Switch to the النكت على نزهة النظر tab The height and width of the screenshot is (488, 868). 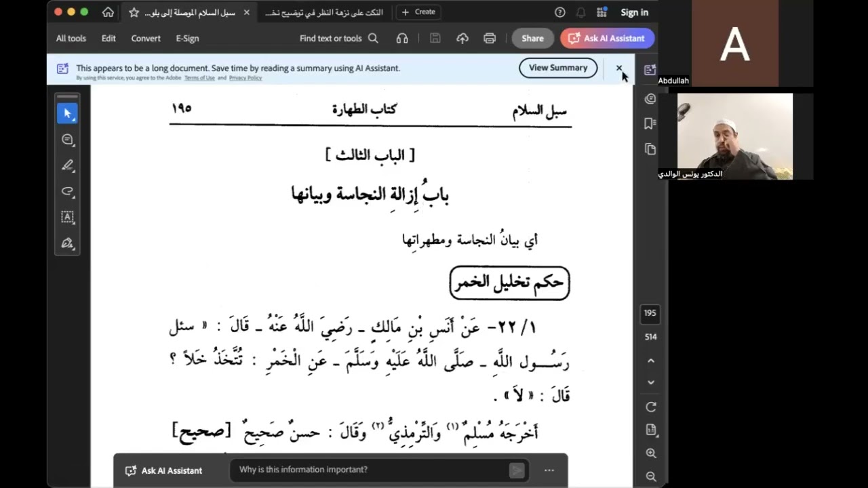(x=323, y=12)
